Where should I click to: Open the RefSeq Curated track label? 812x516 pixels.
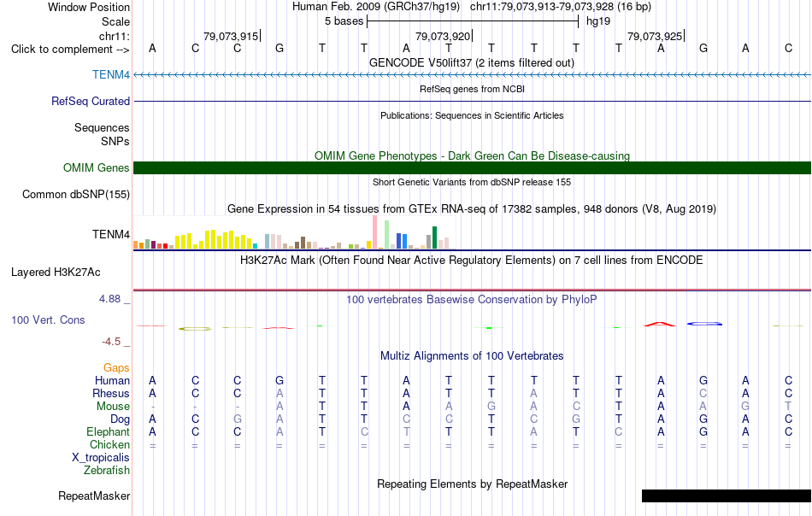pos(91,101)
